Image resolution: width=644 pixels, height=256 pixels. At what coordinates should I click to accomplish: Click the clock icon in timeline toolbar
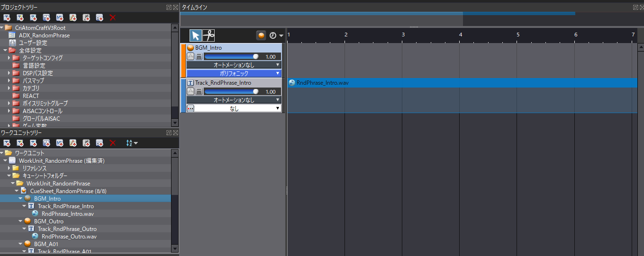click(273, 35)
